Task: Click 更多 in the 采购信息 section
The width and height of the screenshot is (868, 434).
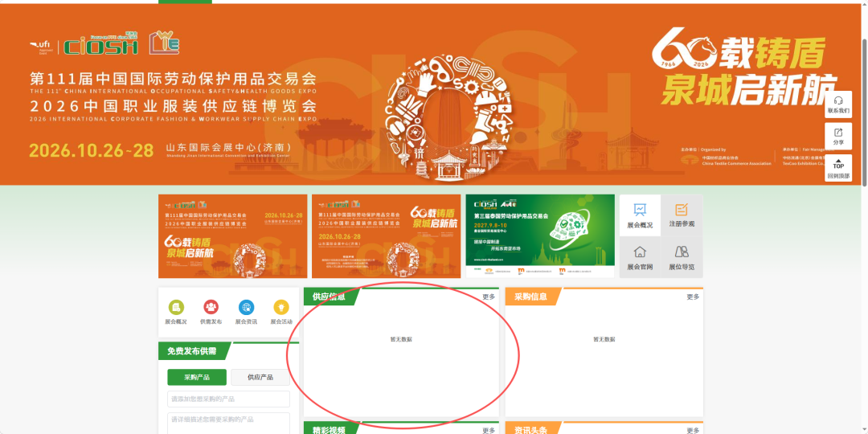Action: tap(693, 297)
